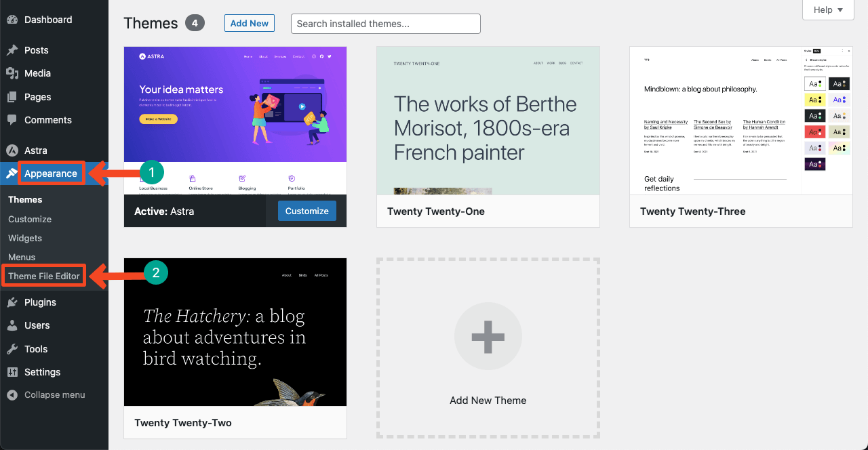Select the Twenty Twenty-Three theme screenshot

(x=741, y=121)
